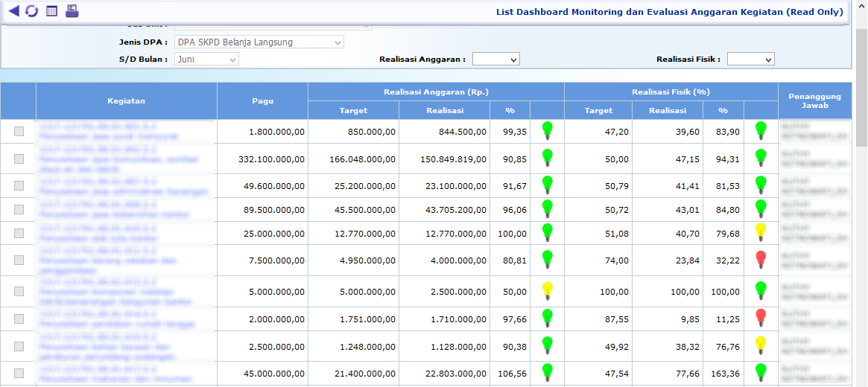Click the refresh icon in toolbar
This screenshot has width=868, height=387.
pos(31,11)
